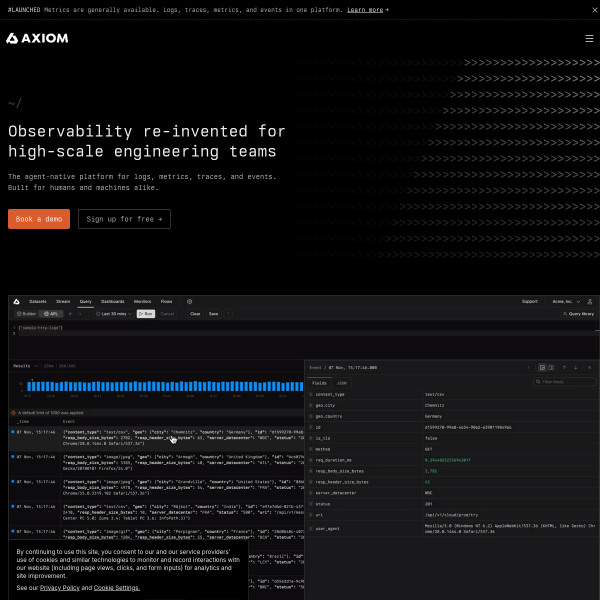Open the Chemnitz, Germany event log row
Image resolution: width=600 pixels, height=600 pixels.
[157, 438]
